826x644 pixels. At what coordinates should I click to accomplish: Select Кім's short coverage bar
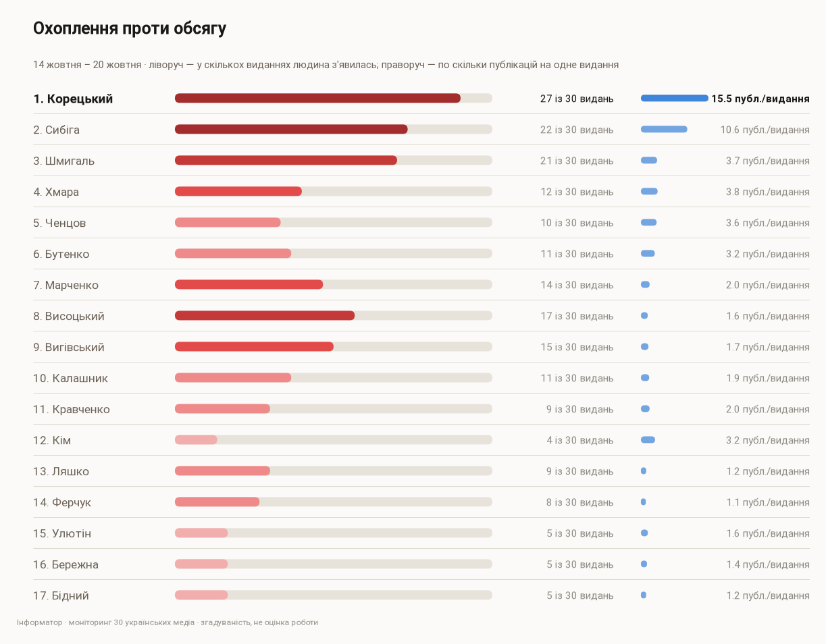[196, 439]
